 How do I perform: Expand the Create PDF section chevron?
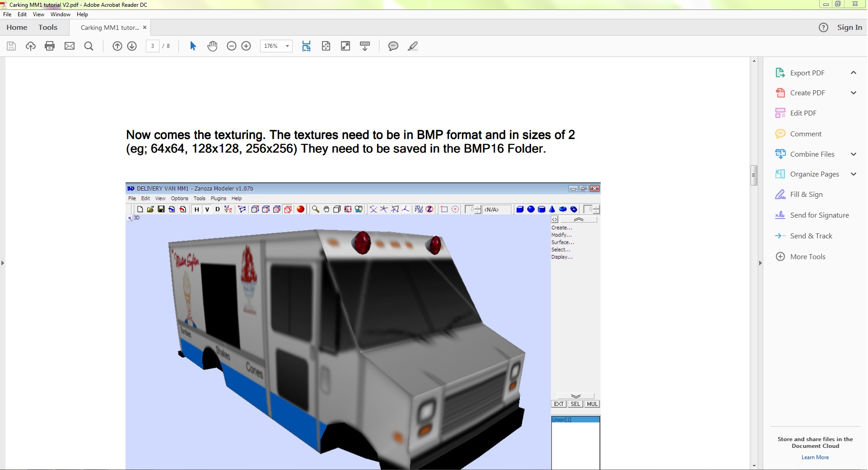pos(854,93)
